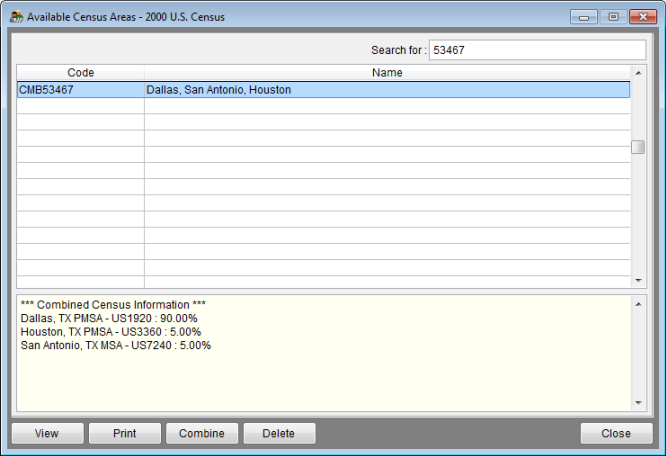The image size is (666, 456).
Task: Delete the selected census area
Action: coord(279,433)
